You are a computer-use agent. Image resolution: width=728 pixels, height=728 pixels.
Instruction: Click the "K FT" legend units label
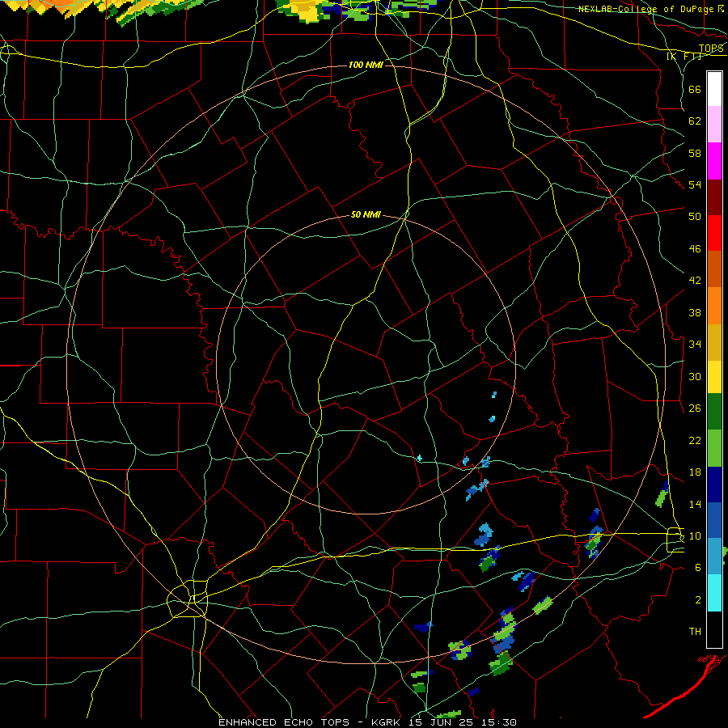(x=684, y=57)
